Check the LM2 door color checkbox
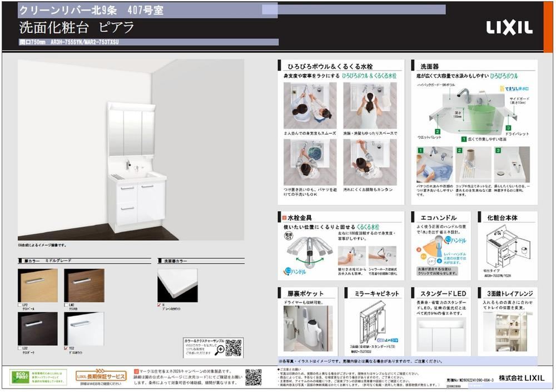The height and width of the screenshot is (392, 556). 66,305
